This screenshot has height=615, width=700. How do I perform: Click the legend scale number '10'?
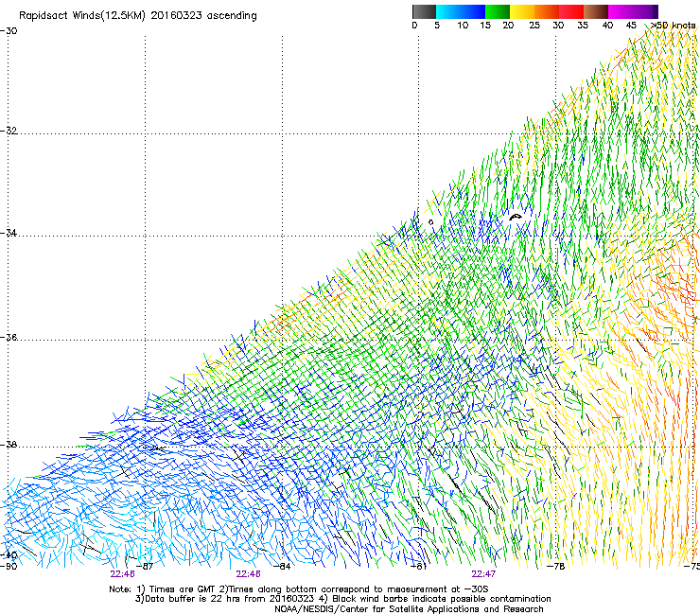(x=463, y=26)
